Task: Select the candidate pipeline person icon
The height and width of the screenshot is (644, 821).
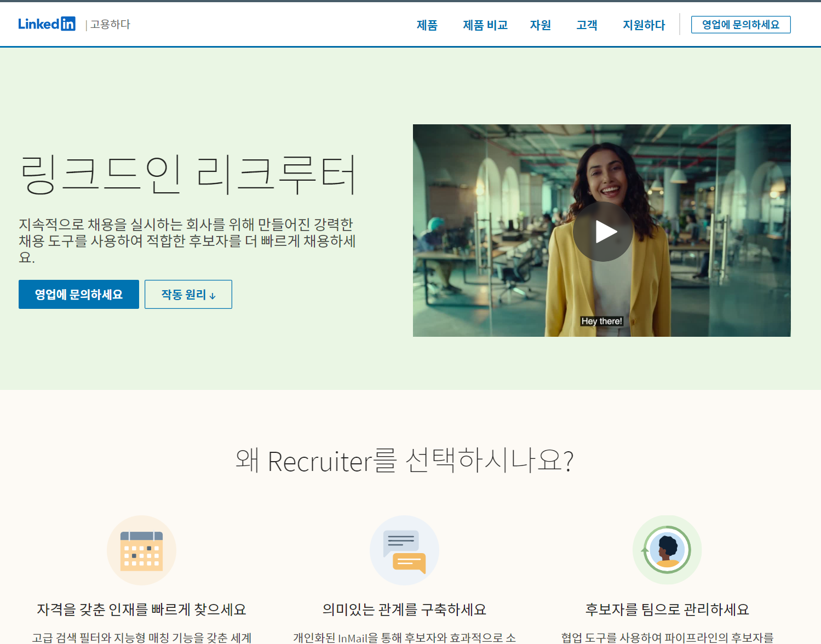Action: pyautogui.click(x=667, y=550)
